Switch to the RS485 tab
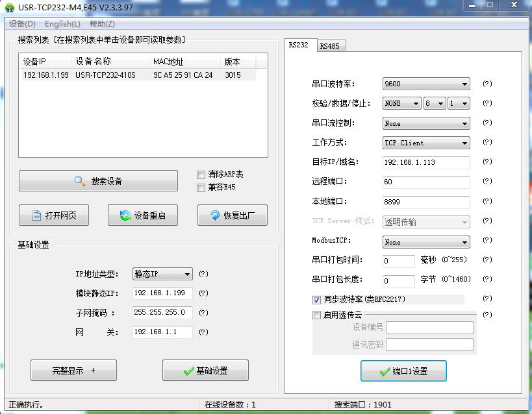 pos(330,46)
